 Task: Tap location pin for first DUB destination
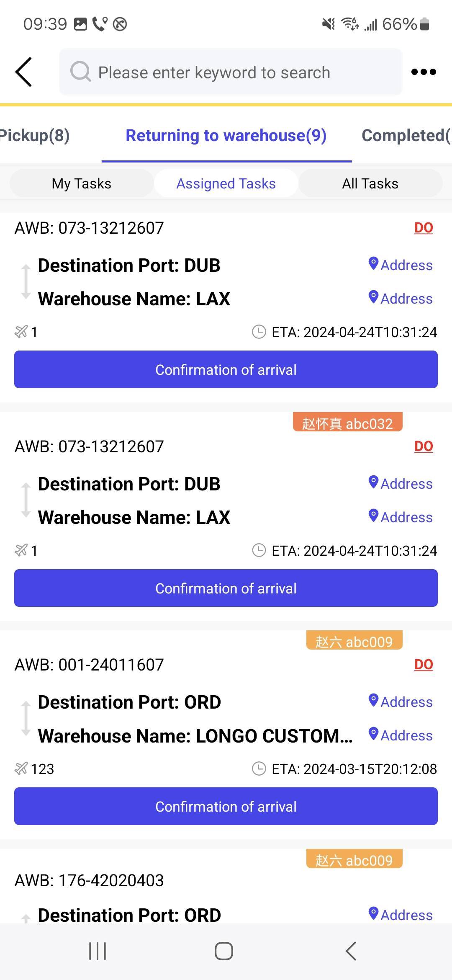point(373,264)
